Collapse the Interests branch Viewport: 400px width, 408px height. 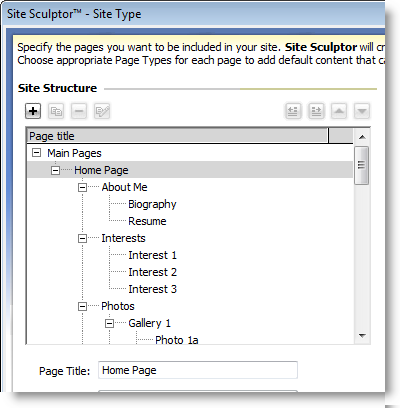pos(82,238)
